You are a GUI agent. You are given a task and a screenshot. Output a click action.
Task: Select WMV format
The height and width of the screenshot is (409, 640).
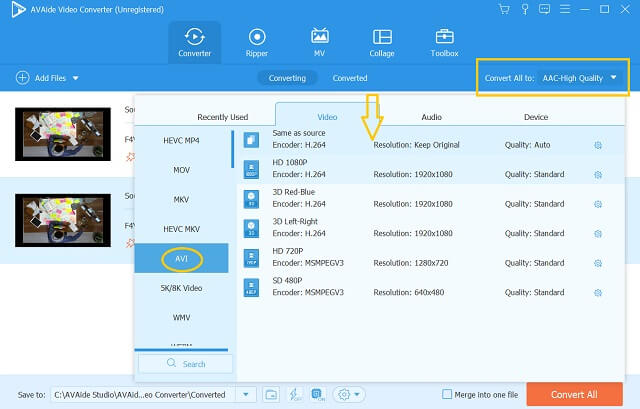coord(181,317)
